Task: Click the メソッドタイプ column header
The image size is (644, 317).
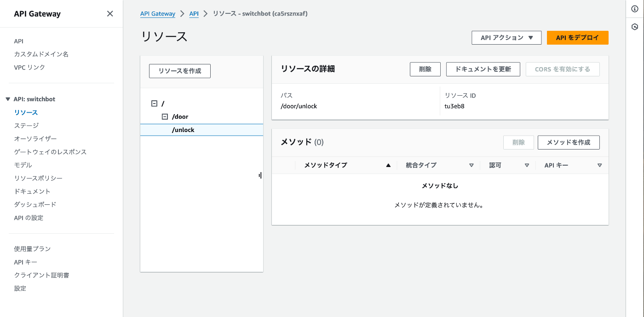Action: (326, 165)
